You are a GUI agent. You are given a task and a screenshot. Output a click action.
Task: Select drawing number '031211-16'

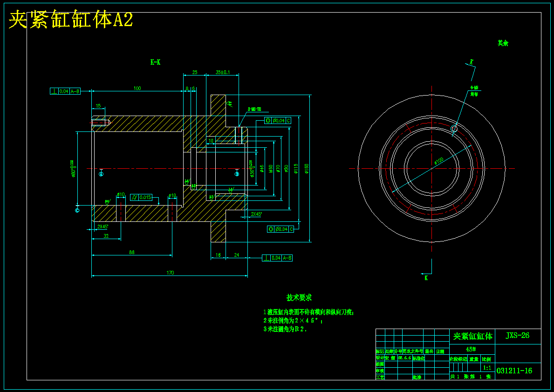[514, 371]
